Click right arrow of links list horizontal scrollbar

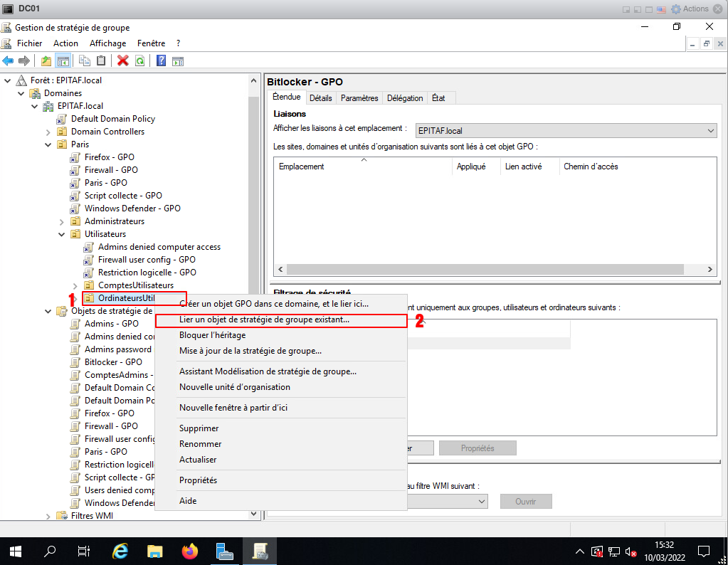point(709,270)
